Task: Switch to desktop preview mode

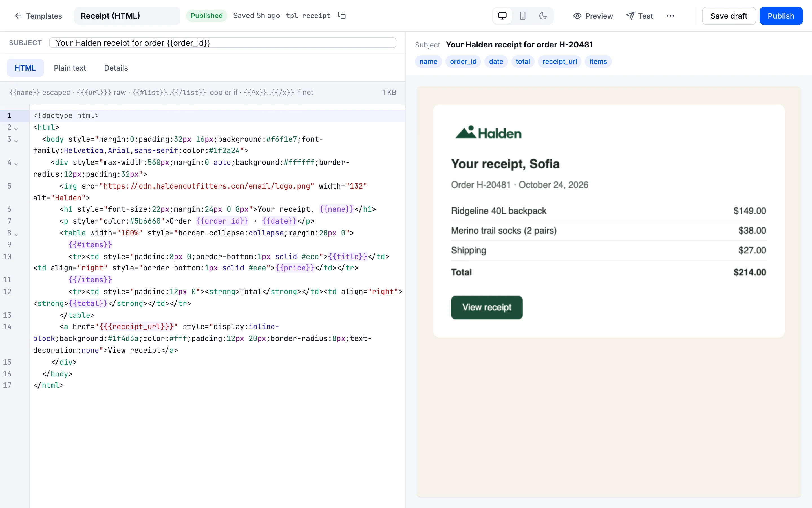Action: [x=502, y=16]
